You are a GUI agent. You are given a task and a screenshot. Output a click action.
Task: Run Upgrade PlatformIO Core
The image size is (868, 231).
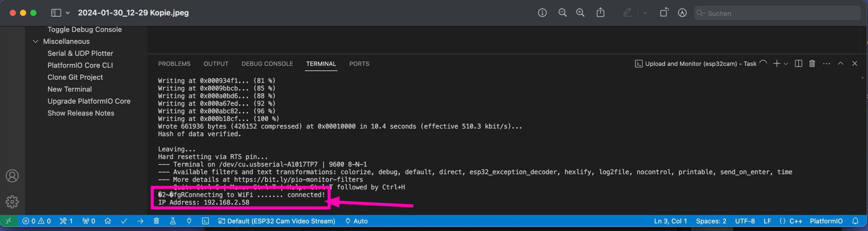[89, 101]
